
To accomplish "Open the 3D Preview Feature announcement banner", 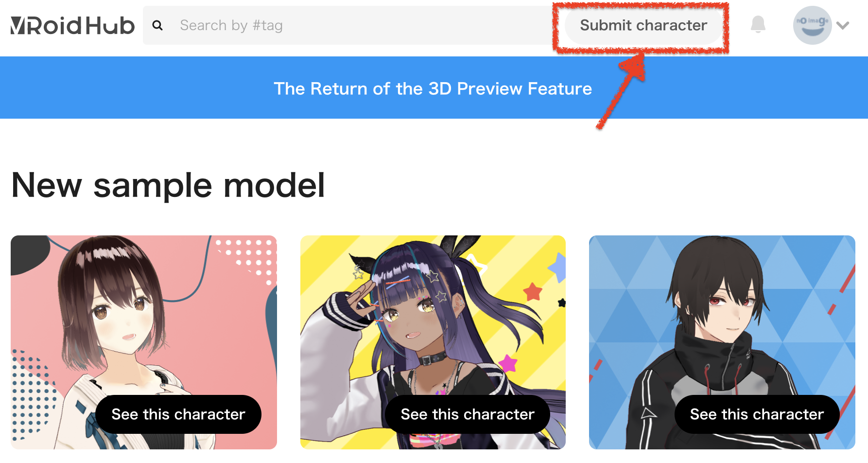I will [x=434, y=88].
